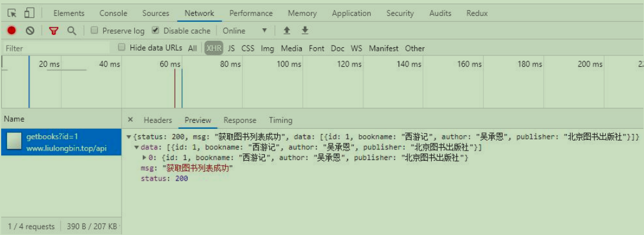This screenshot has height=235, width=644.
Task: Close the request details pane with X
Action: coord(130,120)
